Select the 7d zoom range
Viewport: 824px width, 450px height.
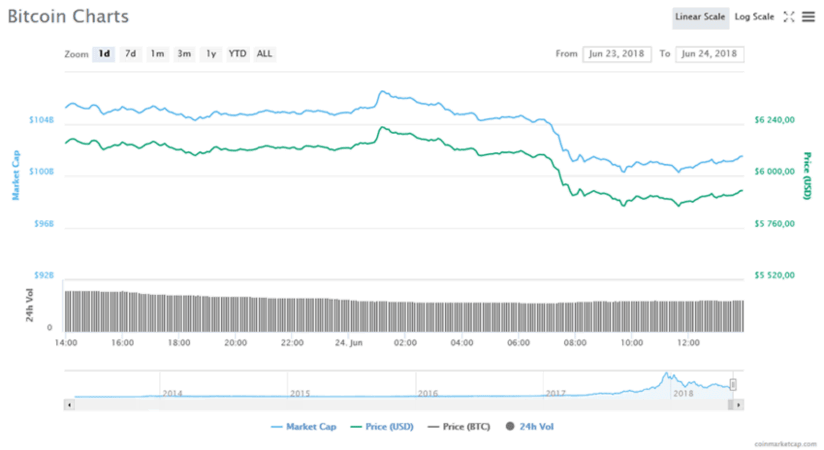click(x=131, y=54)
